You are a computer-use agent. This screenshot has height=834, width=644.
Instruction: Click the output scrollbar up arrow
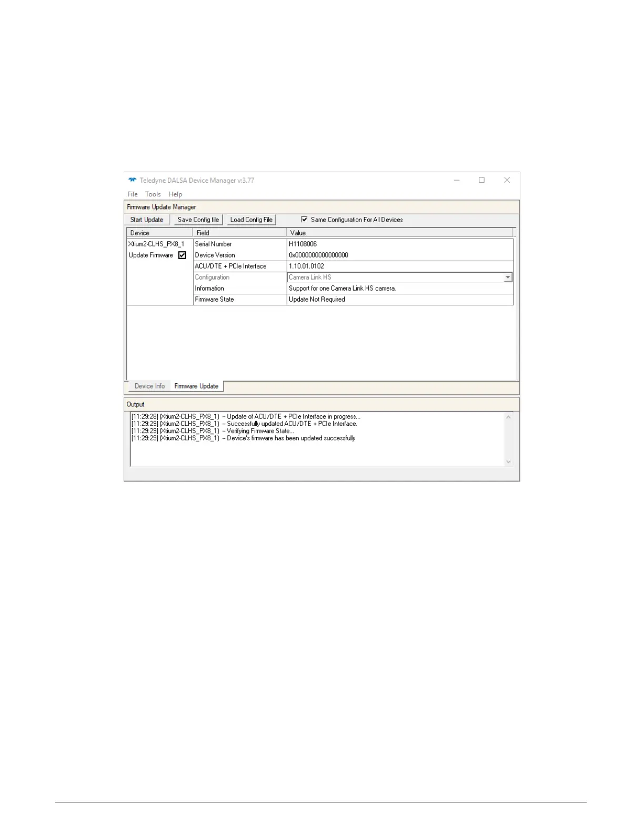click(x=508, y=418)
